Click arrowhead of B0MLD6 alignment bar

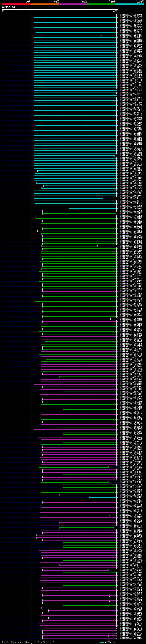pyautogui.click(x=109, y=482)
